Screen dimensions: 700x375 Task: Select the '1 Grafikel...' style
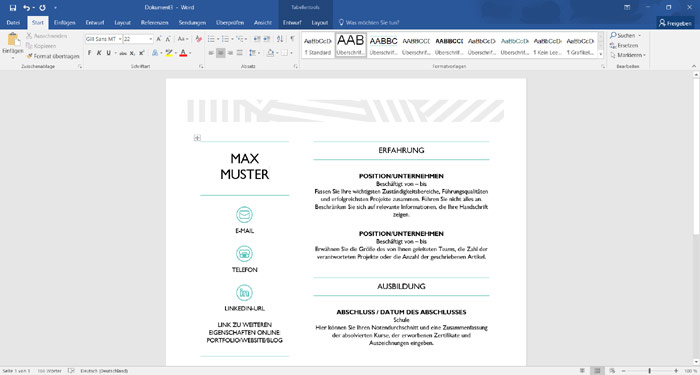pyautogui.click(x=580, y=45)
